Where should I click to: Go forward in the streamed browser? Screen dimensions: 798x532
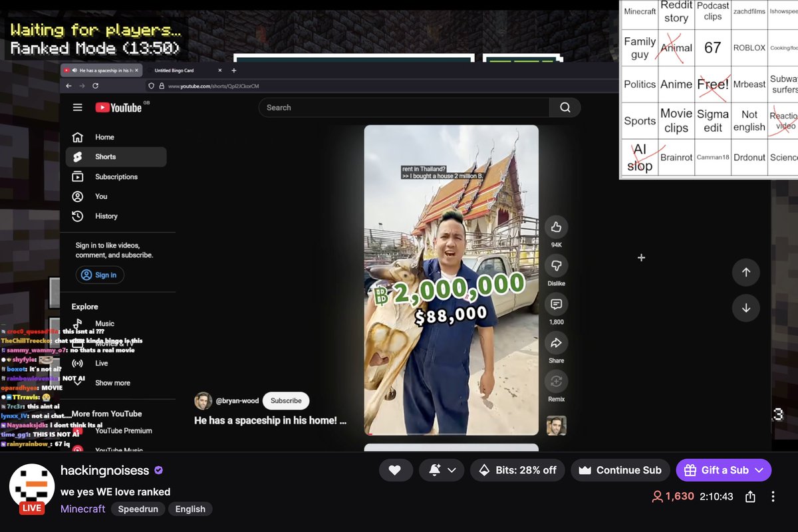82,86
